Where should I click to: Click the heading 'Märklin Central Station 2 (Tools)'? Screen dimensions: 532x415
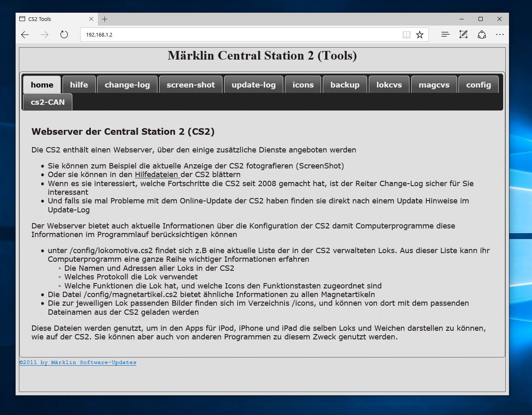point(262,55)
